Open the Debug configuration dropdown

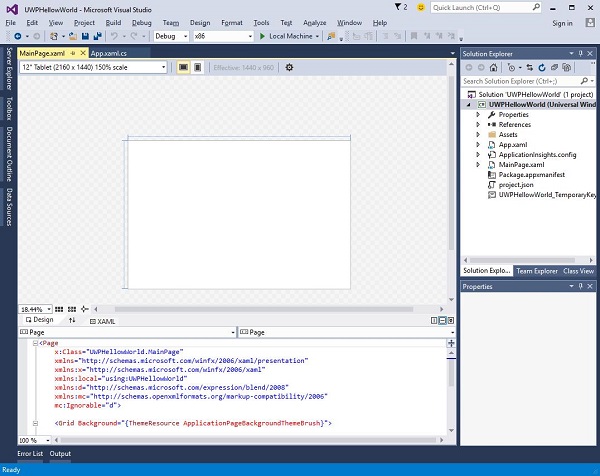tap(170, 36)
